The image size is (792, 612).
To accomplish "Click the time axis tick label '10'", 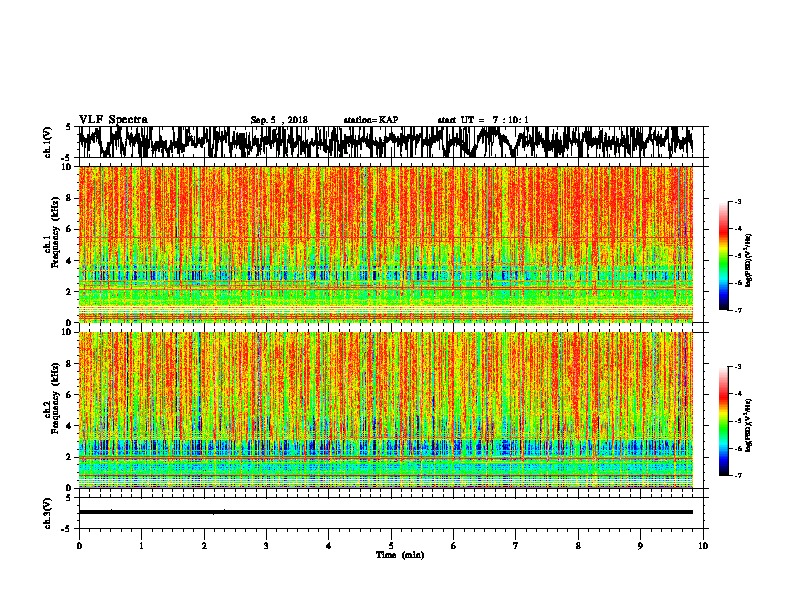I will click(x=703, y=546).
